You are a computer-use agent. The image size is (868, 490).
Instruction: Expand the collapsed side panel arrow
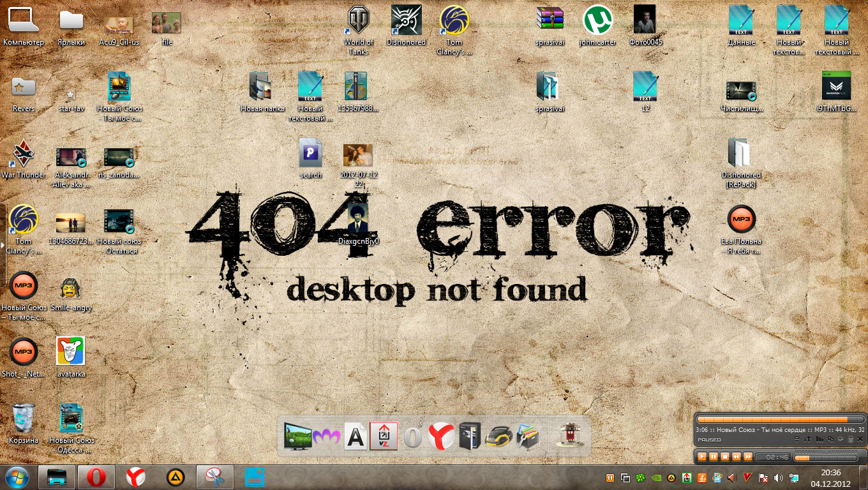click(3, 244)
